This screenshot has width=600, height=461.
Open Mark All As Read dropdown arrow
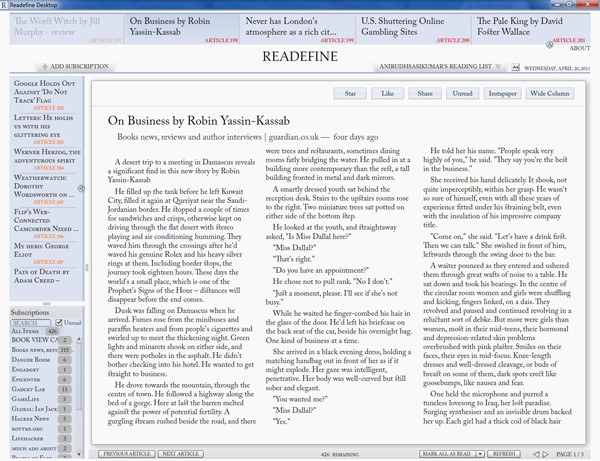(x=480, y=454)
